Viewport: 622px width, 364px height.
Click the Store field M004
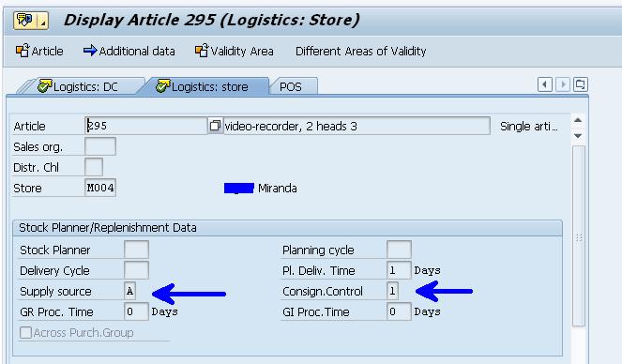100,188
